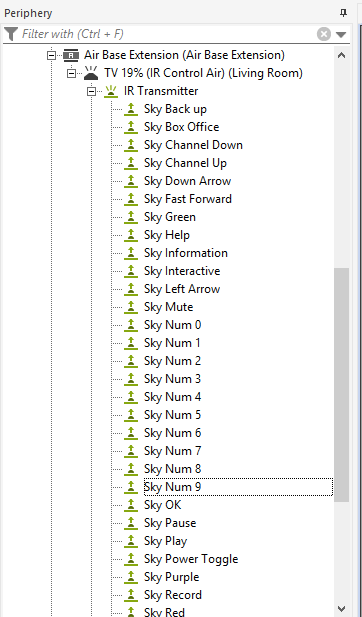Click the icon beside Sky Green

(x=131, y=217)
